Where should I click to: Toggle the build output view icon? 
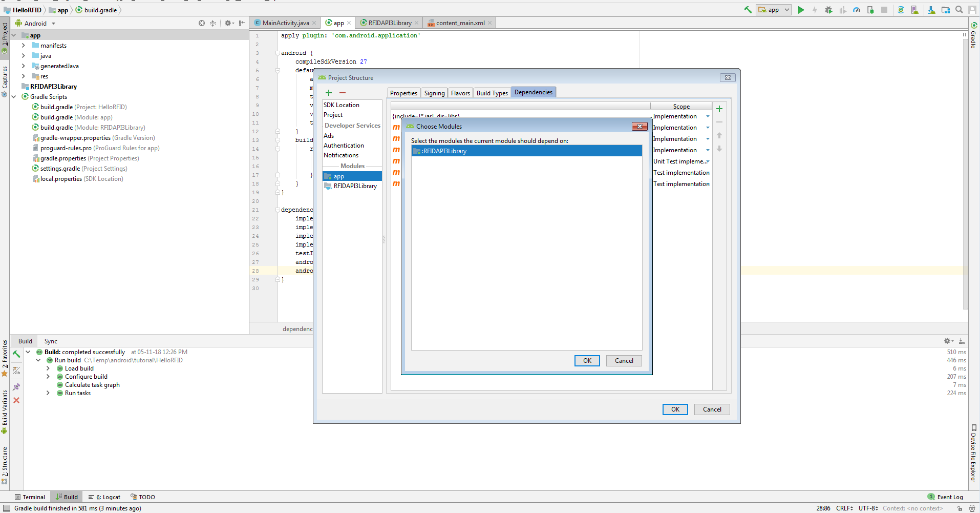click(x=16, y=371)
